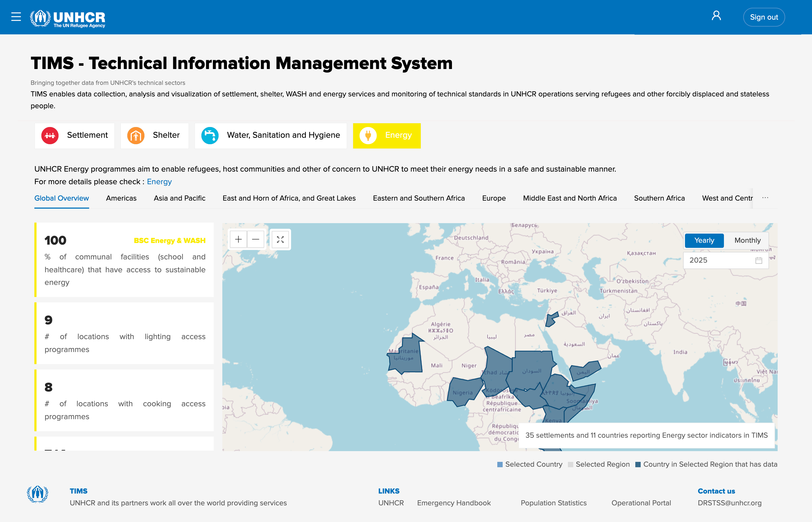Click the settlements and countries reporting banner
Image resolution: width=812 pixels, height=522 pixels.
[x=647, y=435]
